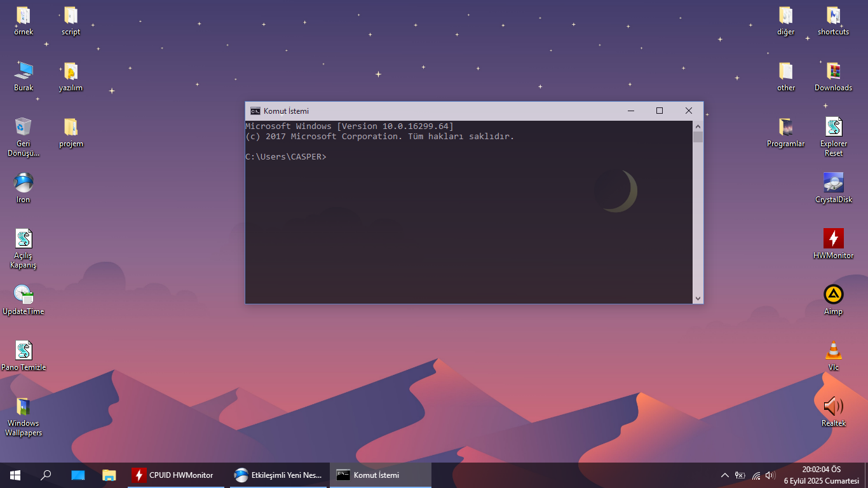
Task: Launch CrystalDisk from the desktop
Action: click(x=834, y=183)
